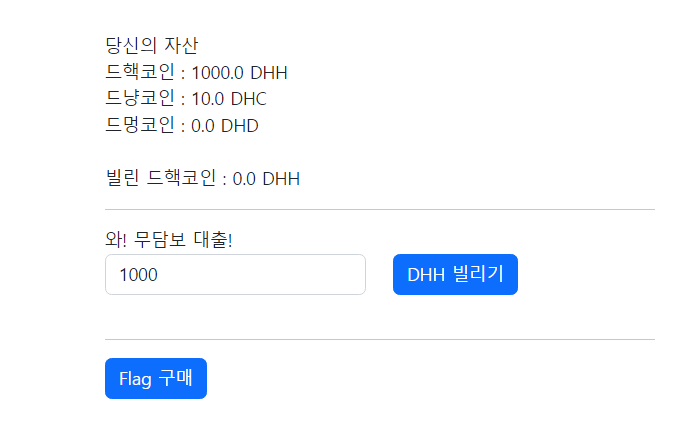
Task: Click the divider line above Flag 구매
Action: [380, 340]
